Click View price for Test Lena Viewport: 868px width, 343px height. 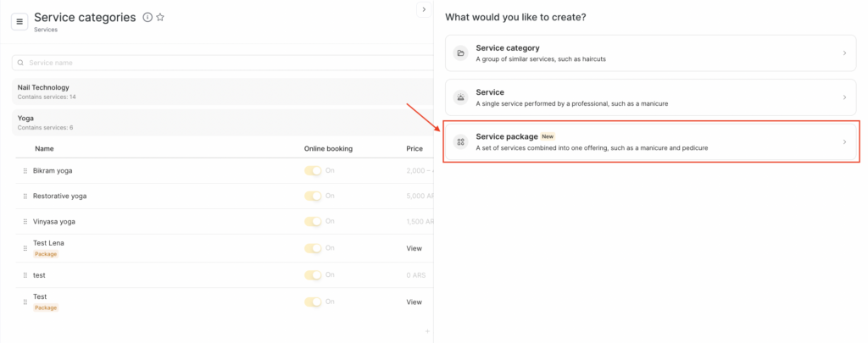tap(414, 248)
